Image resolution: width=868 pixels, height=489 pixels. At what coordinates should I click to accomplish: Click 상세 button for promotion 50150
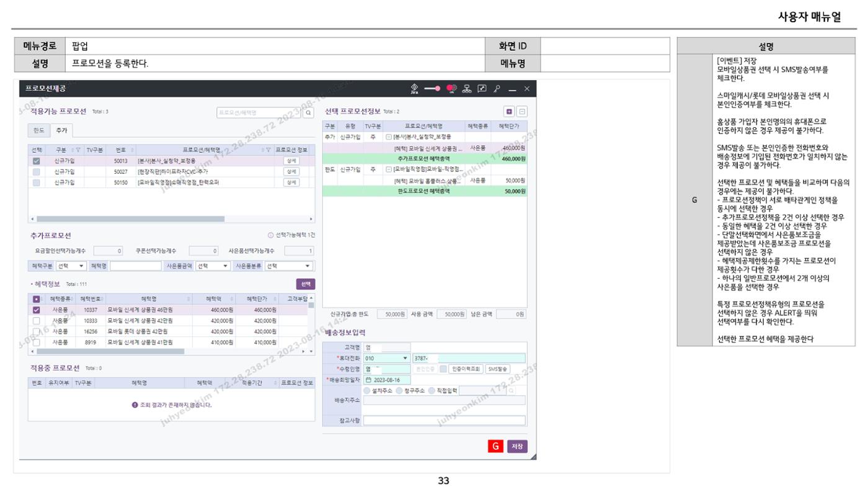point(291,182)
